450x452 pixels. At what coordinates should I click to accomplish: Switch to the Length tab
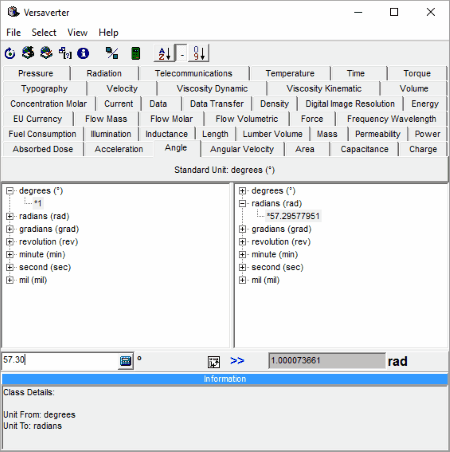point(215,134)
